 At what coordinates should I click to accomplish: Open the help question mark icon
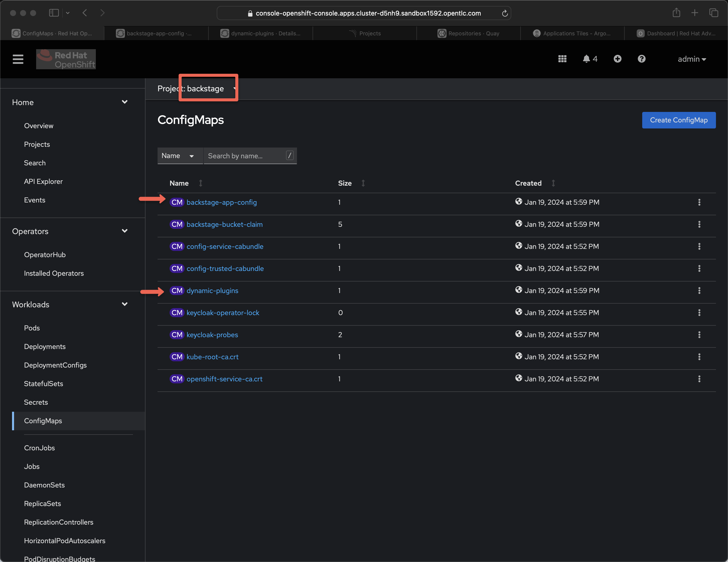click(641, 59)
